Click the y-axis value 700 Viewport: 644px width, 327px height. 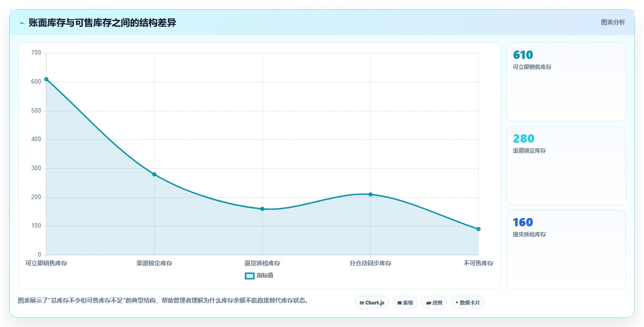coord(36,53)
